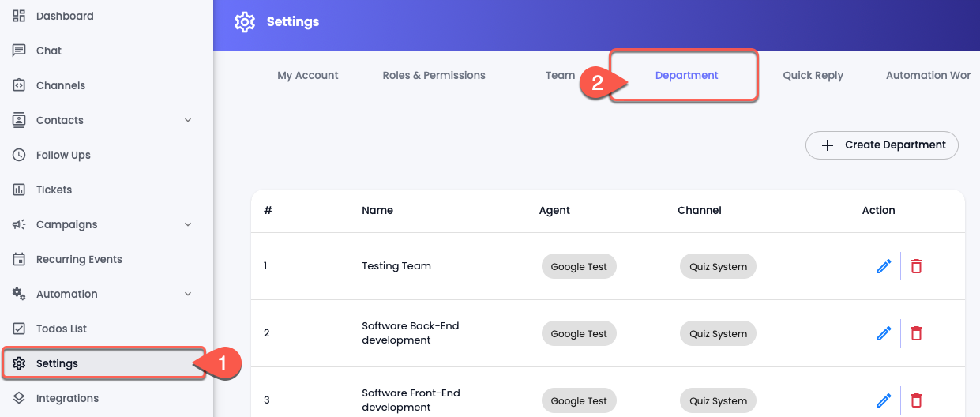Expand the Campaigns submenu chevron

(188, 224)
